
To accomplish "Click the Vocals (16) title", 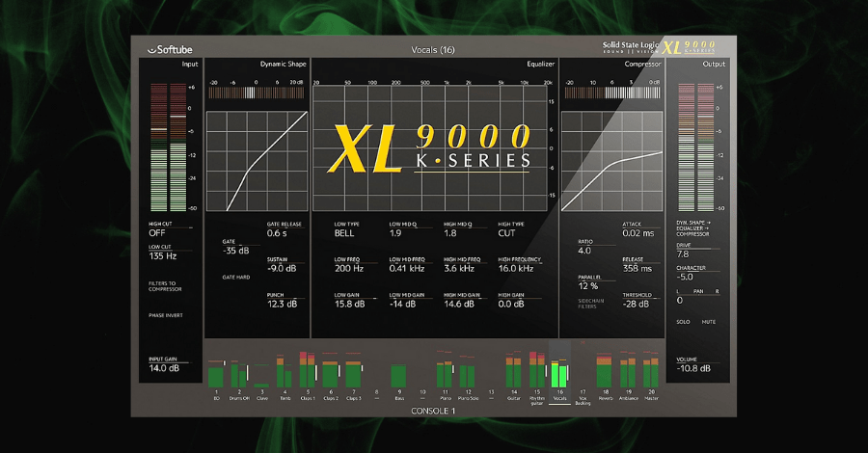I will coord(433,50).
